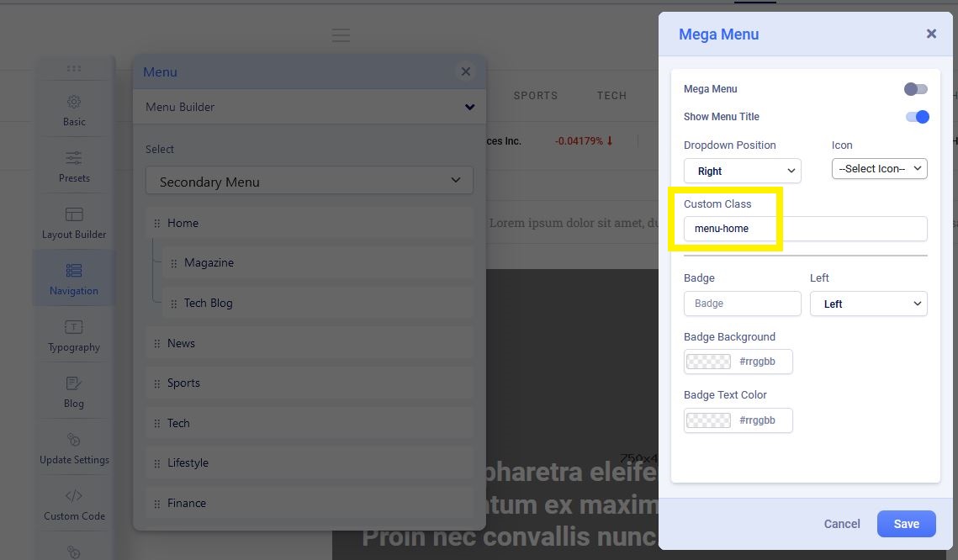
Task: Cancel the Mega Menu dialog
Action: tap(841, 523)
